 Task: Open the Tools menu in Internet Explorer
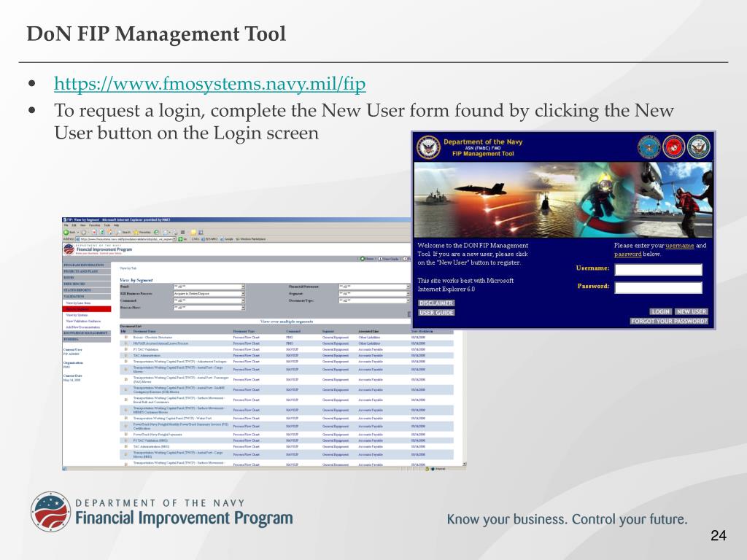click(x=107, y=225)
